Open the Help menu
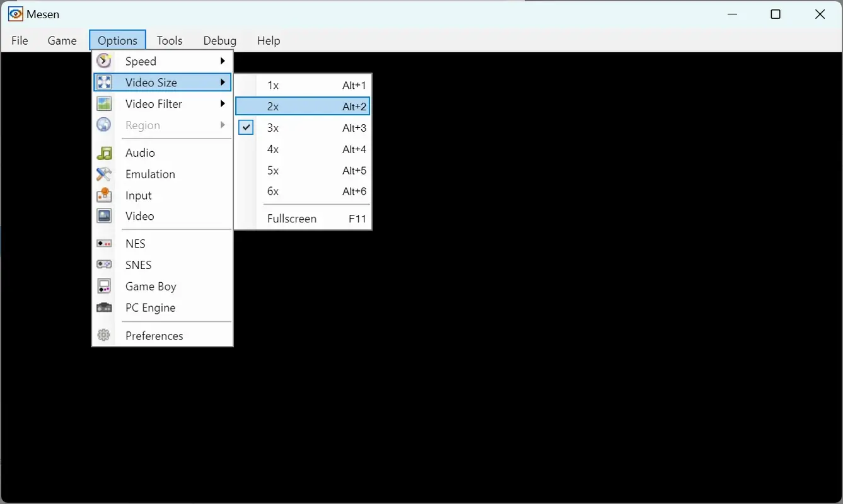 (x=268, y=40)
